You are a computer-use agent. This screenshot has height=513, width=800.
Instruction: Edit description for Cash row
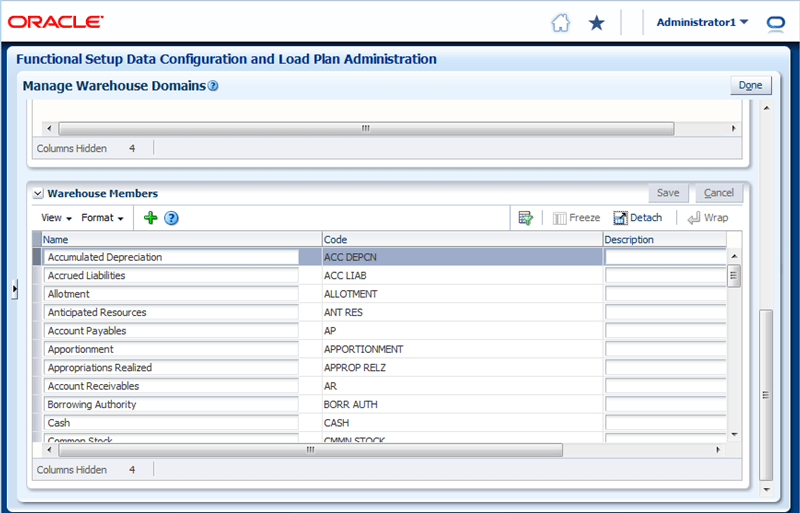pyautogui.click(x=666, y=423)
